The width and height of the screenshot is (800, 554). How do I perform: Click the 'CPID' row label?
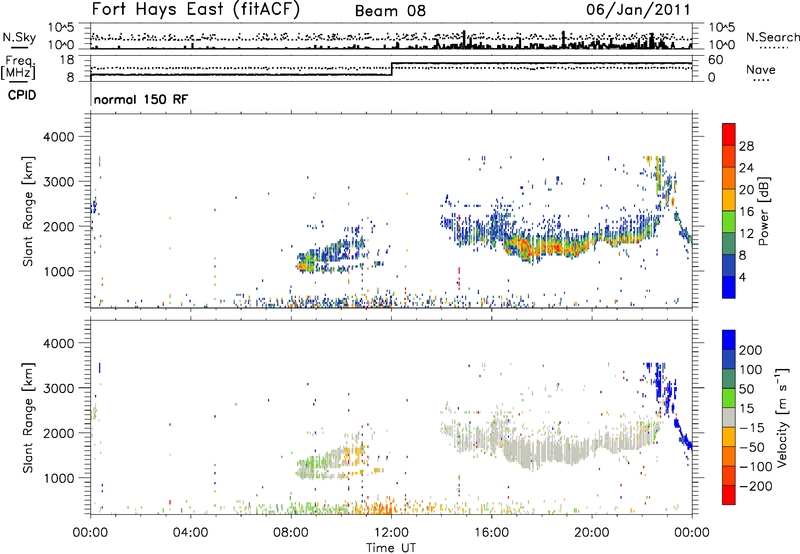22,95
